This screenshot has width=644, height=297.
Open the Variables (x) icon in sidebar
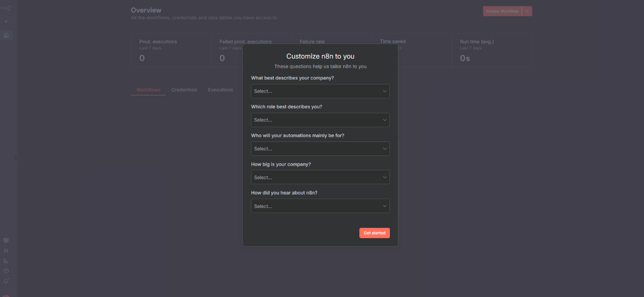point(6,251)
